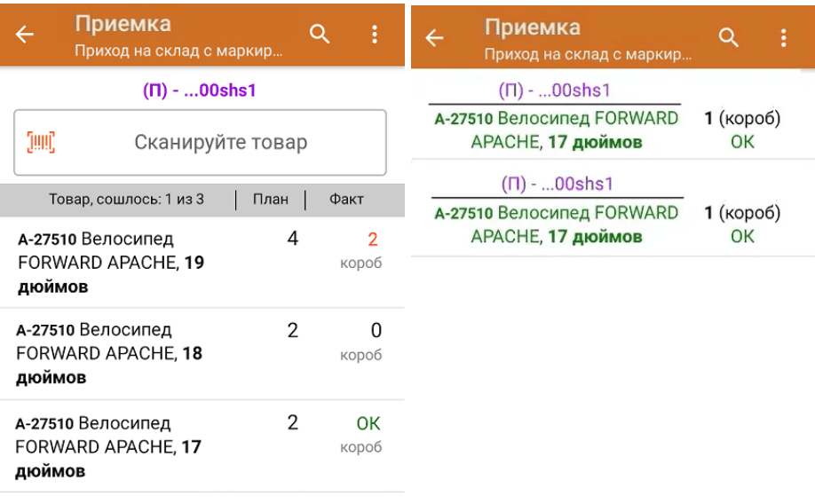Image resolution: width=815 pixels, height=504 pixels.
Task: Select the 18 дюймов bicycle row
Action: coord(160,353)
